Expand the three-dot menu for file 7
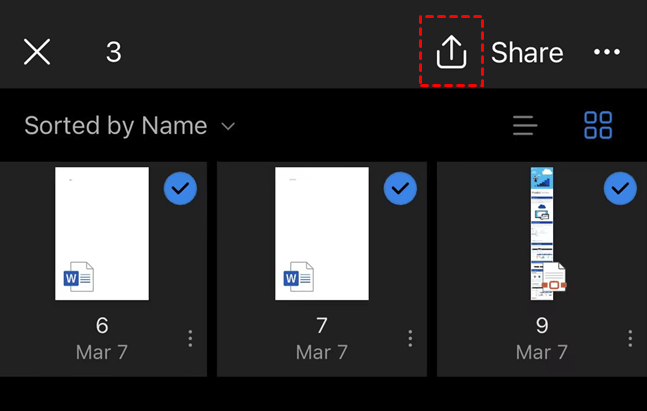Viewport: 647px width, 411px height. (x=410, y=339)
